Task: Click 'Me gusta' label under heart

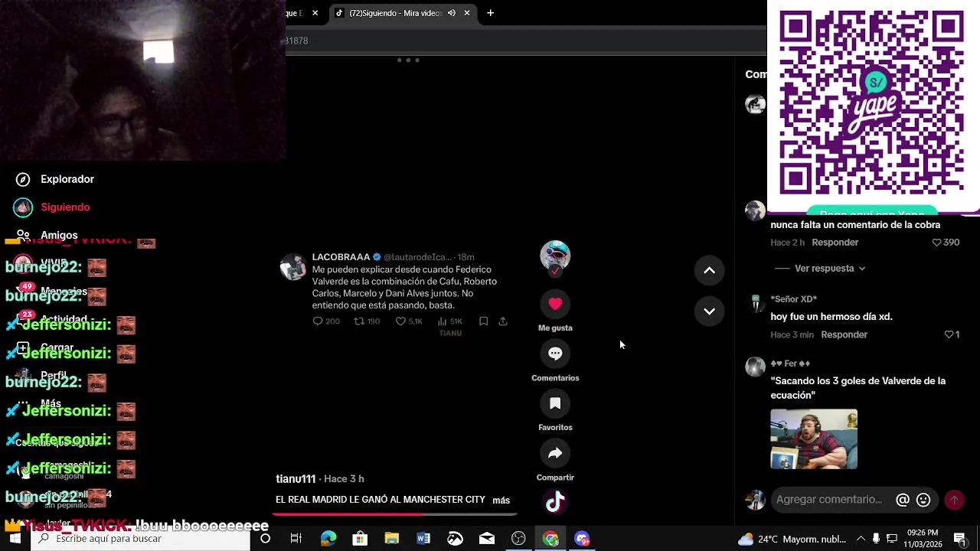Action: pyautogui.click(x=555, y=328)
